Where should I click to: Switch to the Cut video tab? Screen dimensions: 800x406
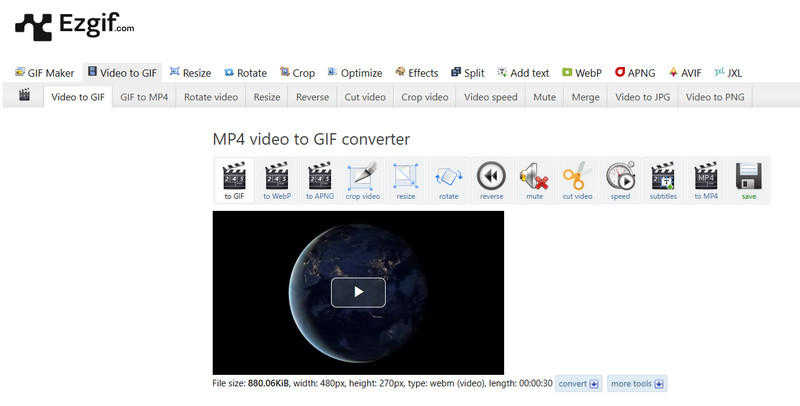point(365,97)
